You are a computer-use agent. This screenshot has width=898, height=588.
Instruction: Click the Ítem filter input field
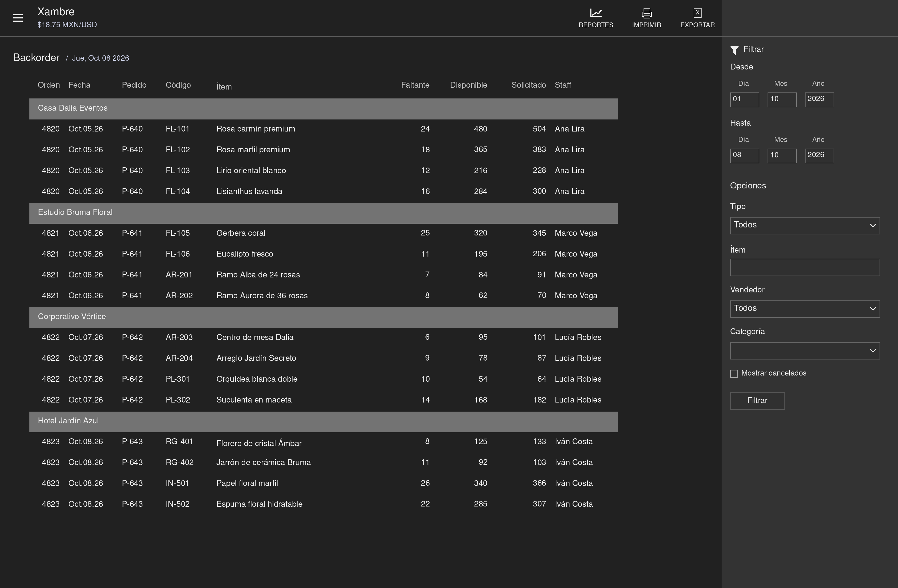805,267
